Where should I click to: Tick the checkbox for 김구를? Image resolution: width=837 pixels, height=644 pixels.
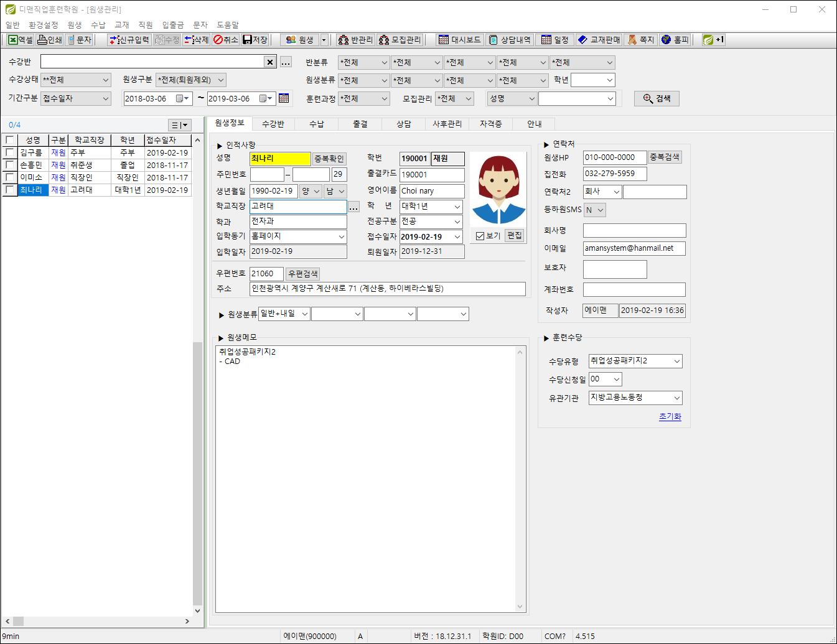10,152
